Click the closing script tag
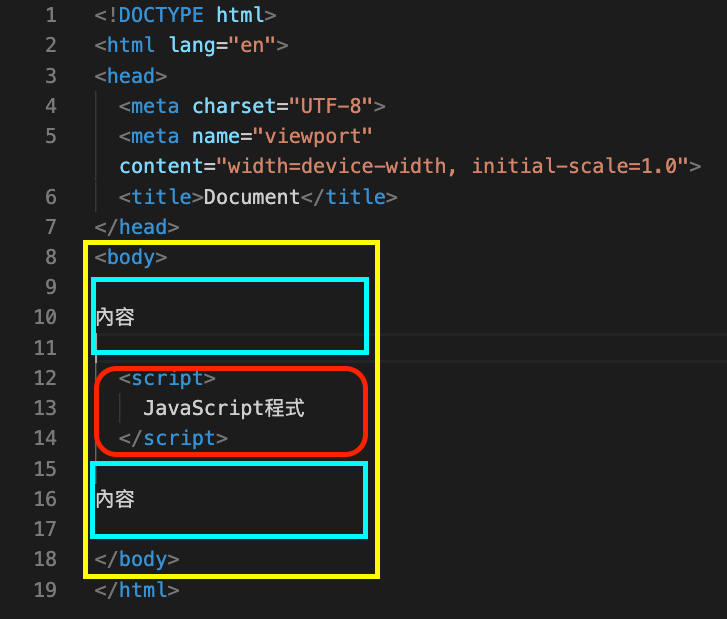The width and height of the screenshot is (727, 619). 173,439
